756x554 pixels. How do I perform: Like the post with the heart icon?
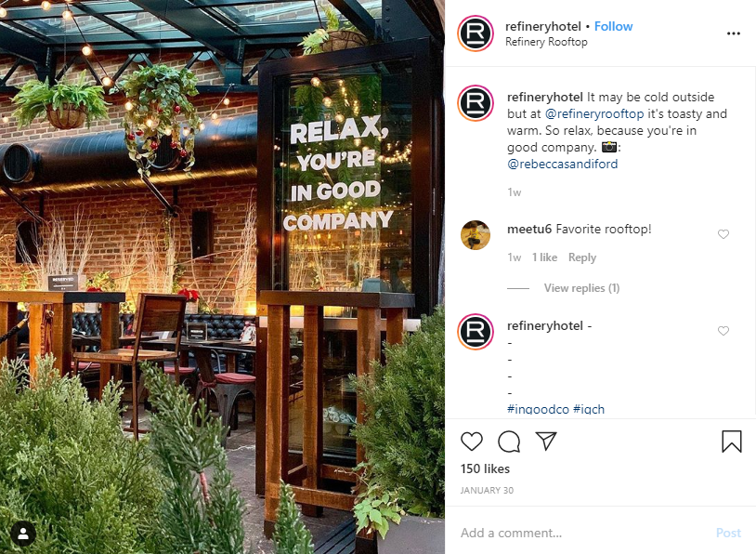pyautogui.click(x=471, y=442)
